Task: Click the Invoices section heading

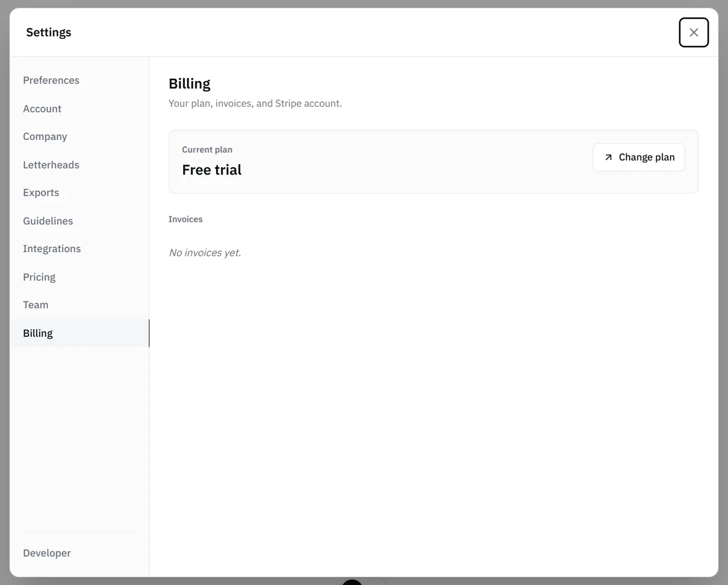Action: click(x=186, y=219)
